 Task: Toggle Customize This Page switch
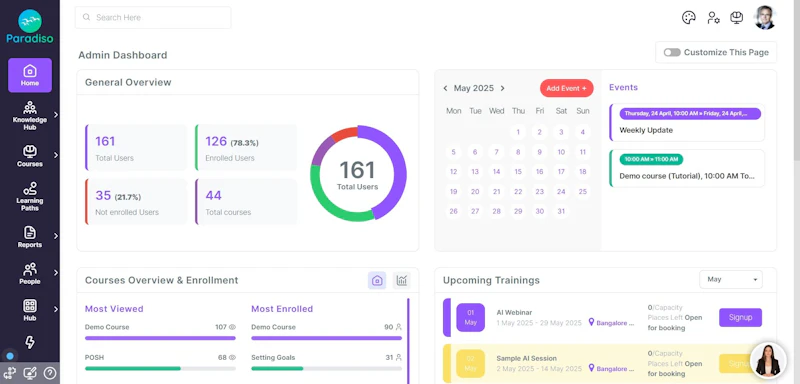point(672,53)
